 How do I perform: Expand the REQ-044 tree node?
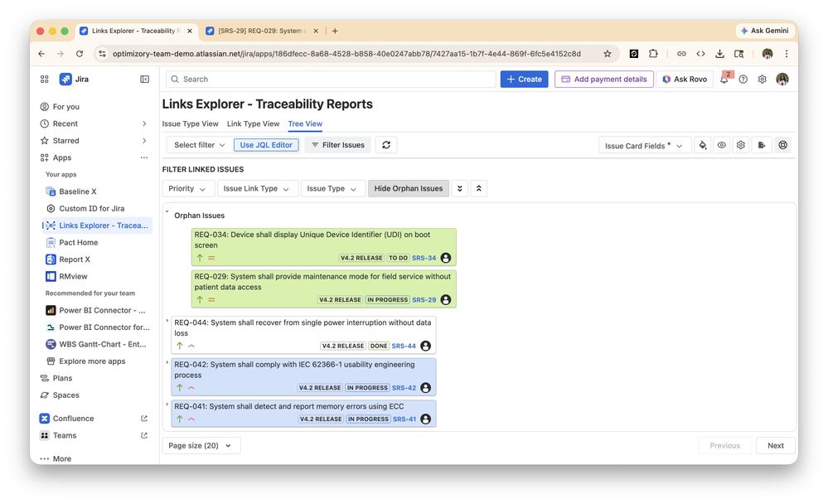pyautogui.click(x=167, y=321)
